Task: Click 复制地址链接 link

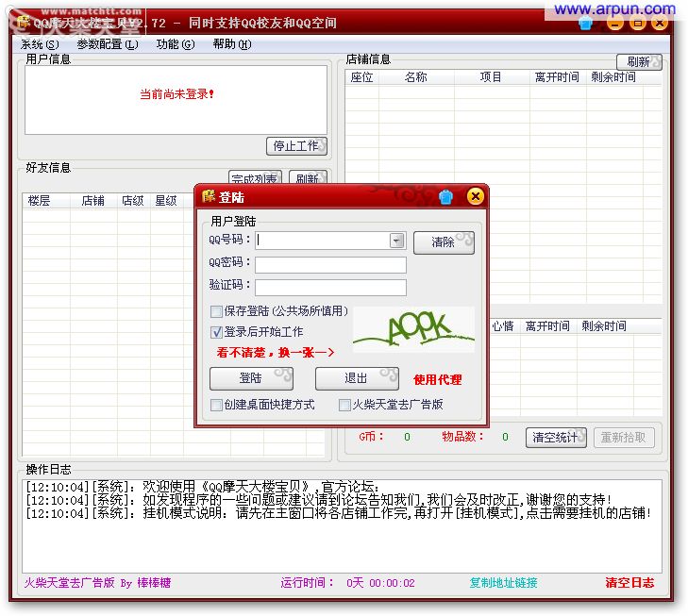Action: coord(504,583)
